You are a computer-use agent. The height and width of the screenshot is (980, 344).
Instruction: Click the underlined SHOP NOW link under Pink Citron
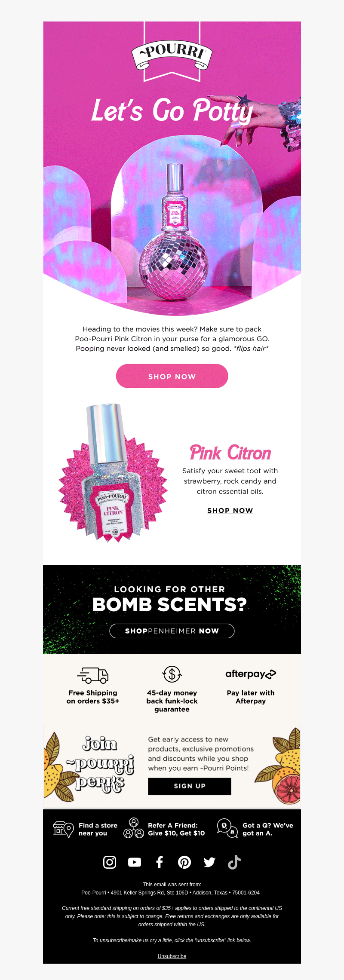[x=230, y=510]
